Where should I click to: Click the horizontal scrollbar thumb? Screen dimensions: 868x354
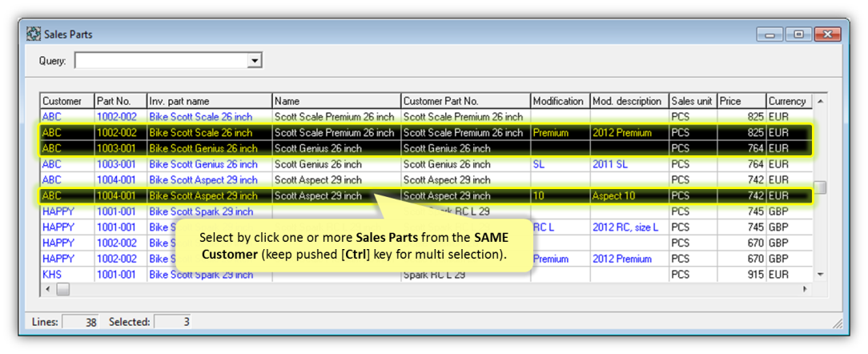click(x=62, y=289)
